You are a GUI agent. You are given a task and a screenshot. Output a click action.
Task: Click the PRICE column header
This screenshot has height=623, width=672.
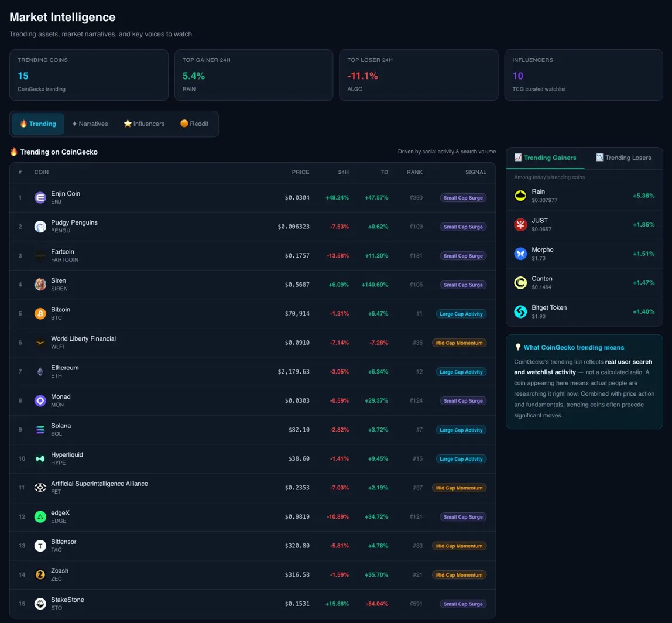(300, 172)
